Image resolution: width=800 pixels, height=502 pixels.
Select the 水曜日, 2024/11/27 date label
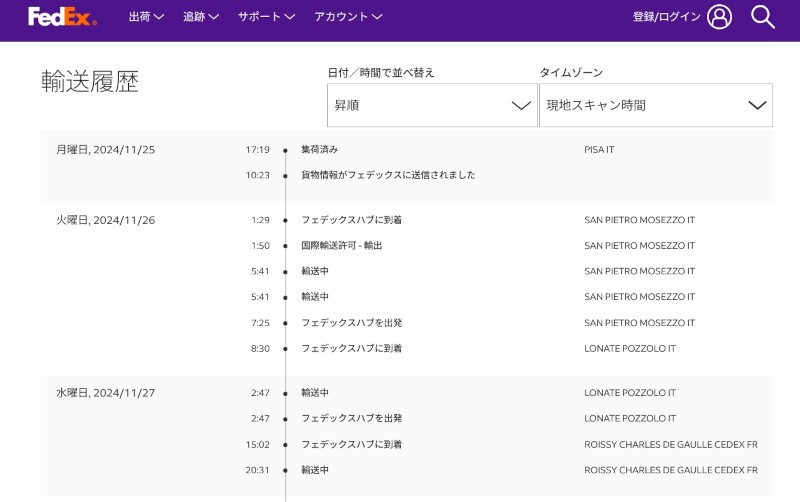[106, 393]
